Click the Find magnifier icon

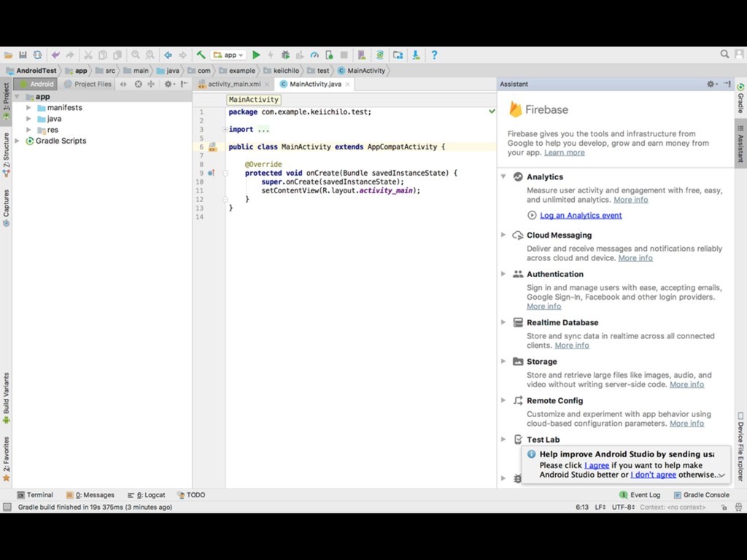pyautogui.click(x=135, y=55)
